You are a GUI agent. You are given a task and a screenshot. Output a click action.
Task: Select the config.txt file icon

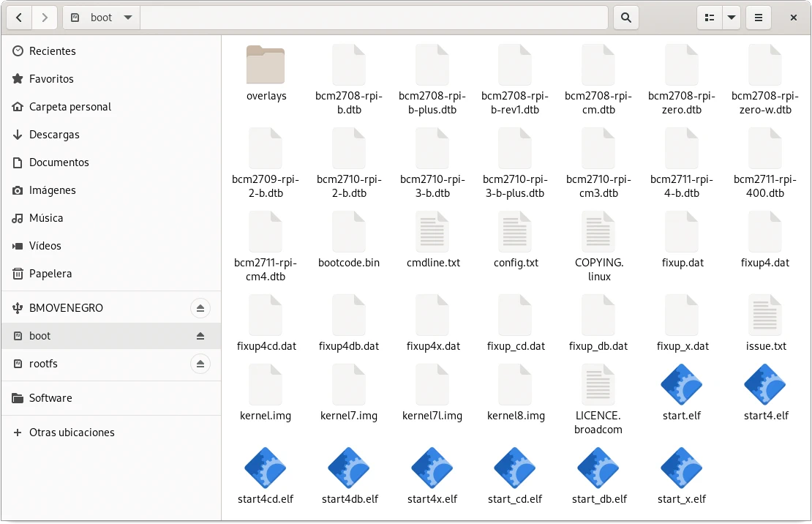[515, 231]
